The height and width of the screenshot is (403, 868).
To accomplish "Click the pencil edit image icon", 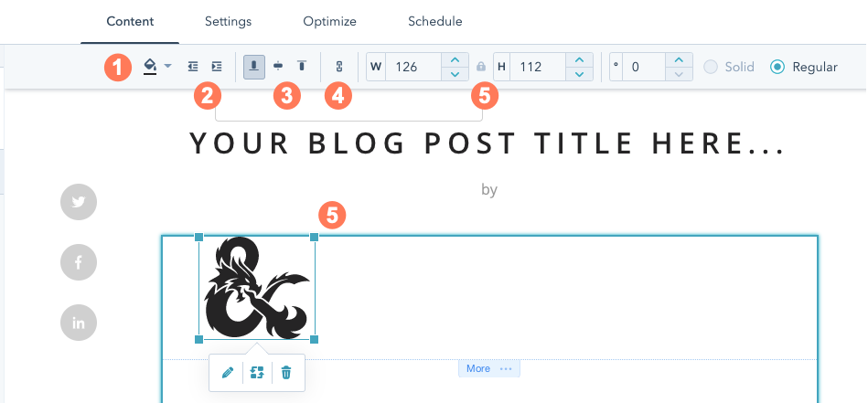I will (227, 373).
